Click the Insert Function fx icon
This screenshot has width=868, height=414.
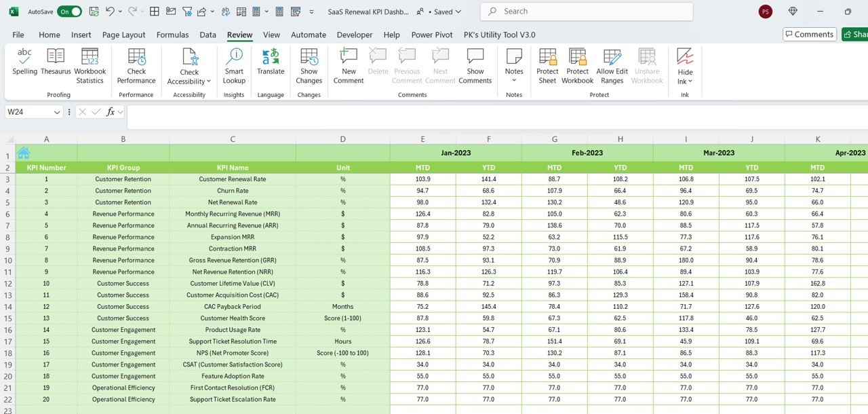(x=111, y=112)
